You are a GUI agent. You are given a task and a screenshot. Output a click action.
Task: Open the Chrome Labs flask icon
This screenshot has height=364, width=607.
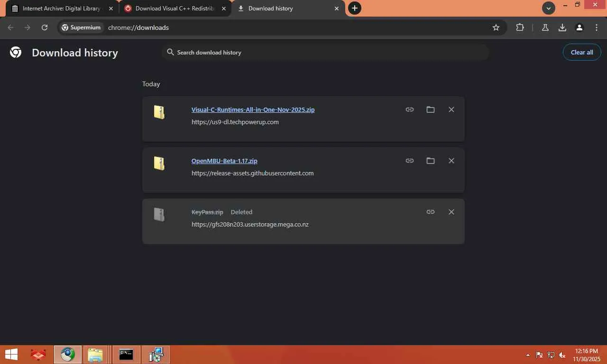coord(545,27)
